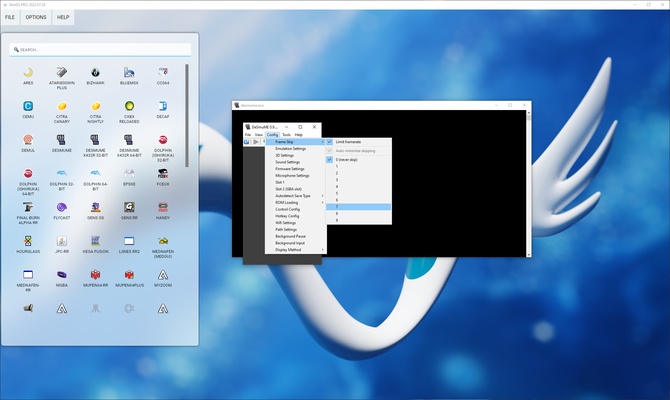Open the DEMUL emulator icon
Image resolution: width=670 pixels, height=400 pixels.
coord(28,140)
